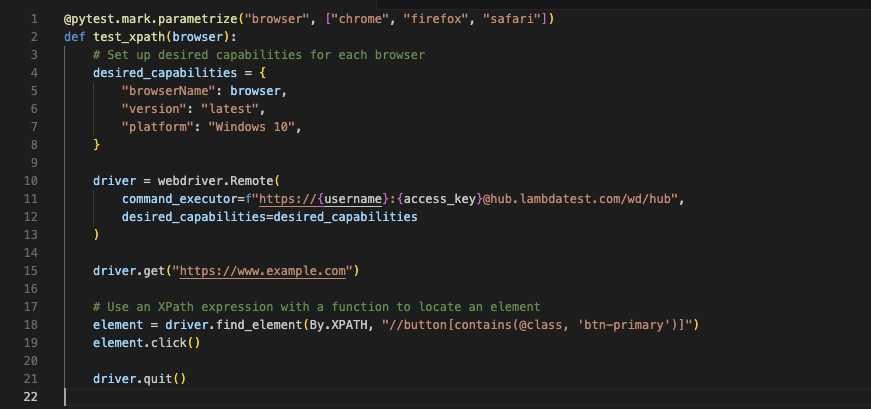The width and height of the screenshot is (871, 409).
Task: Click the "Windows 10" value string
Action: (252, 127)
